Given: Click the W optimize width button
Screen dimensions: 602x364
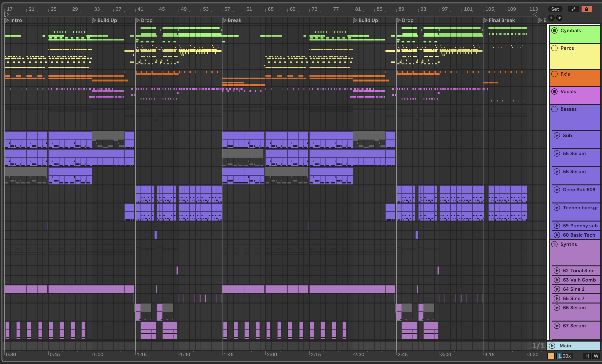Looking at the screenshot, I should pyautogui.click(x=596, y=356).
